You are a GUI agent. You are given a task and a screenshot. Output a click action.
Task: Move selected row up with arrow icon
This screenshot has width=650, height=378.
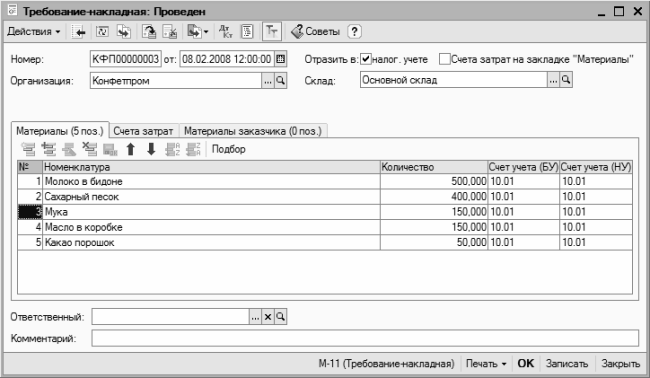tap(131, 149)
